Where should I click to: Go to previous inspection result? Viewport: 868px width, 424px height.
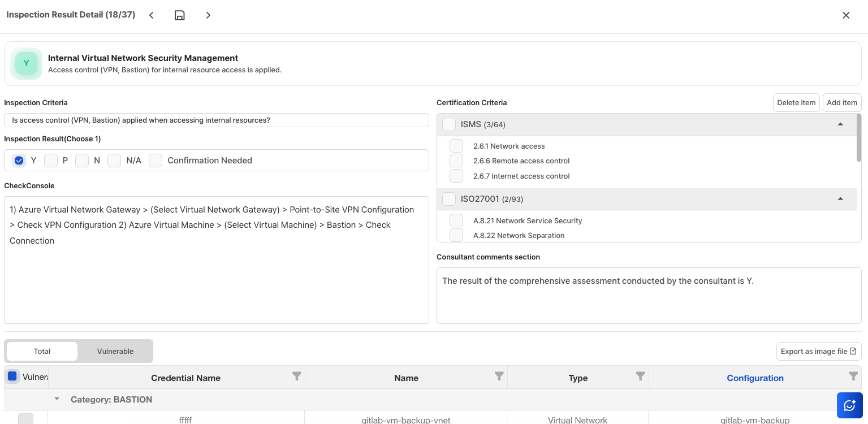pos(152,15)
